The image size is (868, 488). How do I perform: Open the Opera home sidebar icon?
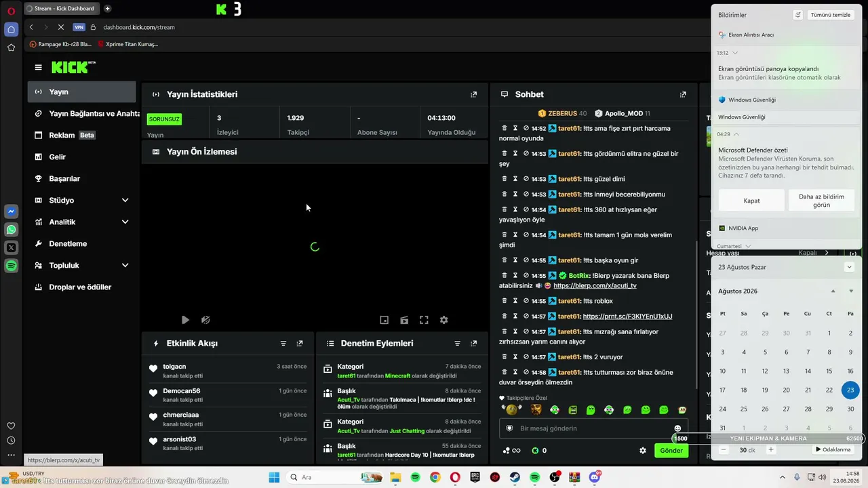click(11, 29)
